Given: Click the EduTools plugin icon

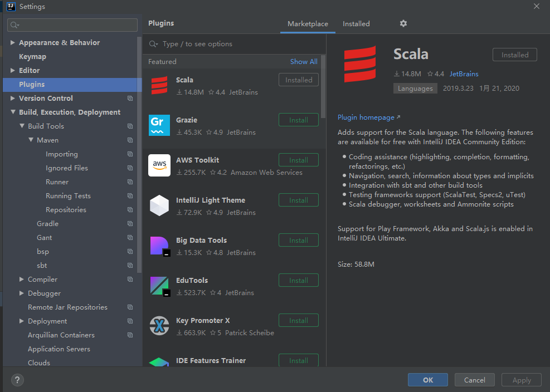Looking at the screenshot, I should click(x=160, y=286).
